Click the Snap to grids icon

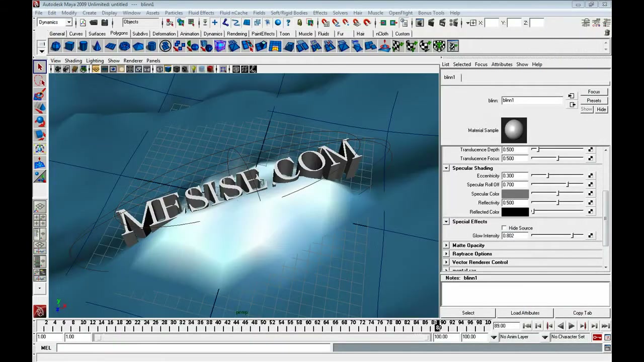pos(325,23)
